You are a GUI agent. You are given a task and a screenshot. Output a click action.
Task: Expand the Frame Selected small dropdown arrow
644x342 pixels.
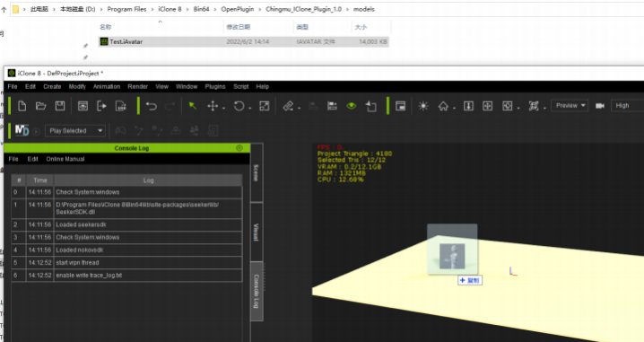[544, 109]
